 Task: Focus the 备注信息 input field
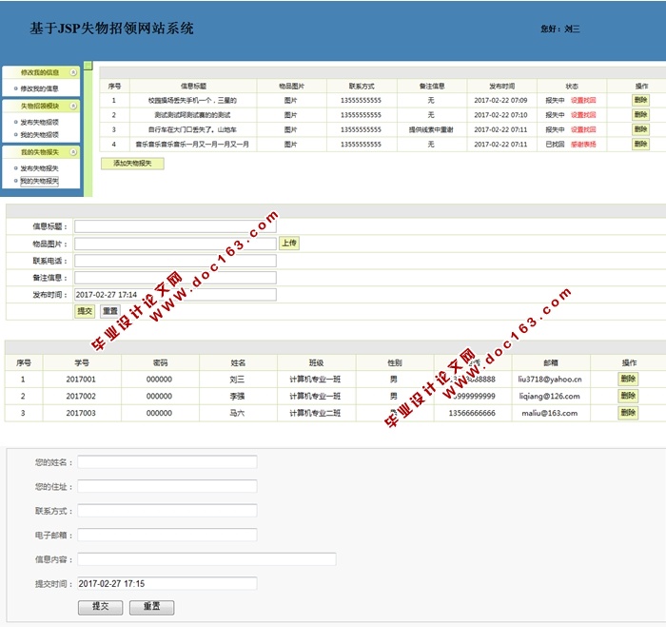coord(175,278)
